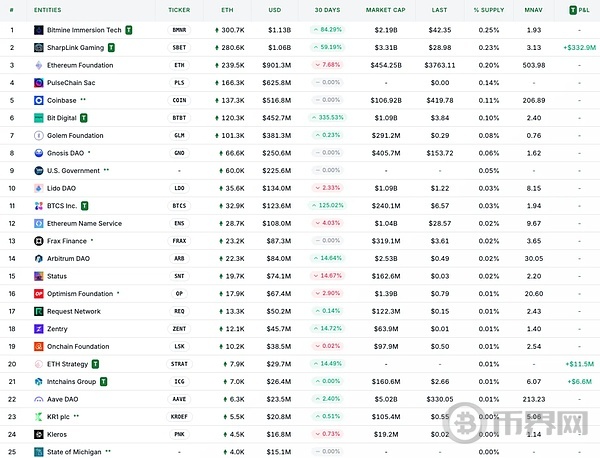Click the Bitmine Immersion Tech logo icon
This screenshot has width=600, height=458.
39,30
